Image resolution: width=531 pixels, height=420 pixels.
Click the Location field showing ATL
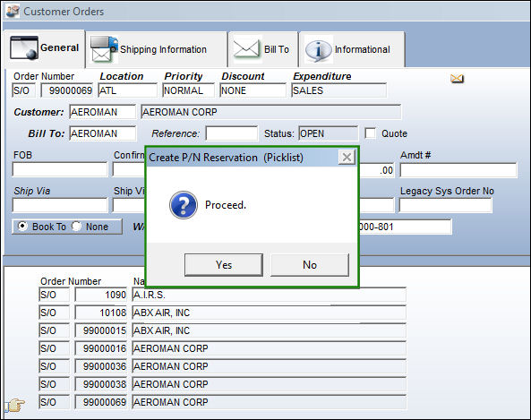coord(128,90)
